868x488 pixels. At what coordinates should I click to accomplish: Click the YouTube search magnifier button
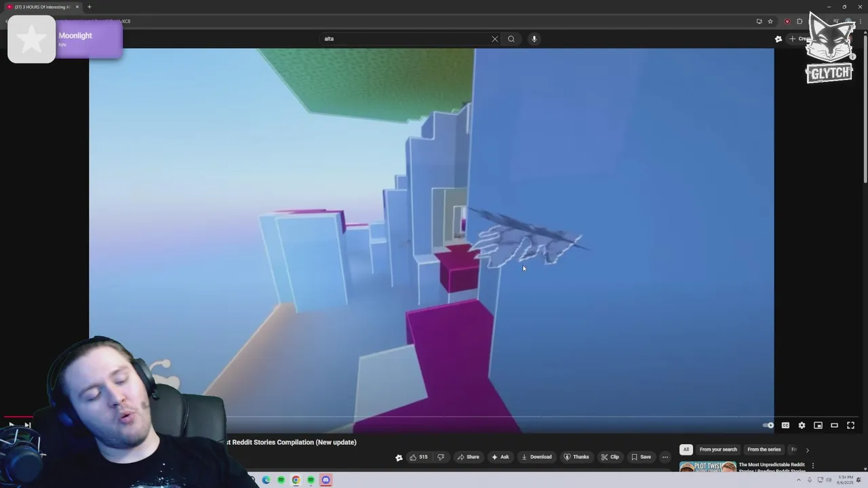click(x=511, y=39)
